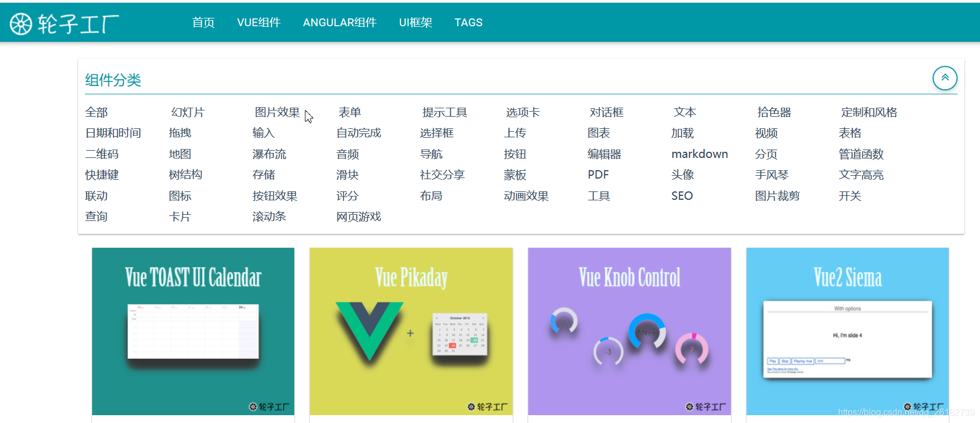
Task: Choose the 瀑布流 category
Action: [269, 154]
